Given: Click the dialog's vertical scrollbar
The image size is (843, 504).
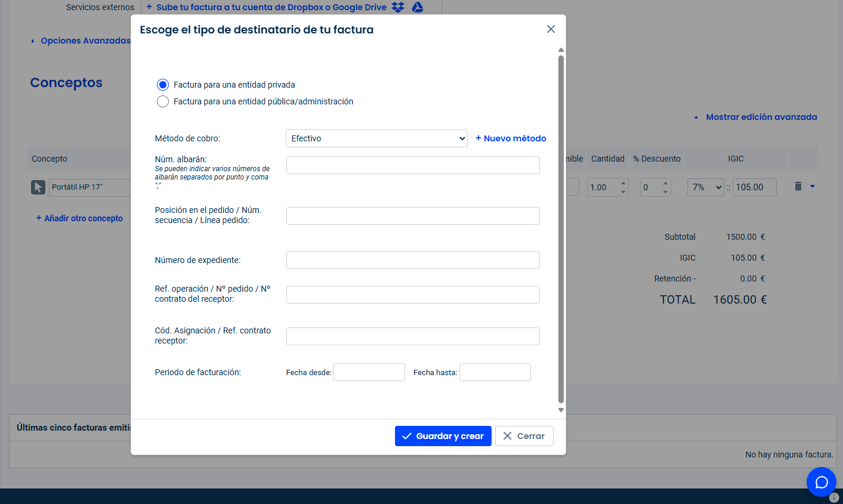Looking at the screenshot, I should tap(561, 227).
